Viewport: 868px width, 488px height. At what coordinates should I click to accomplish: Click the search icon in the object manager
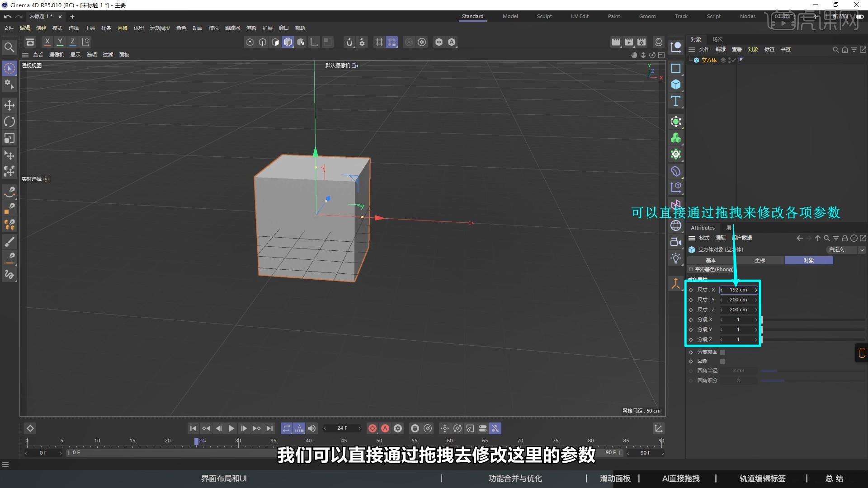point(835,50)
